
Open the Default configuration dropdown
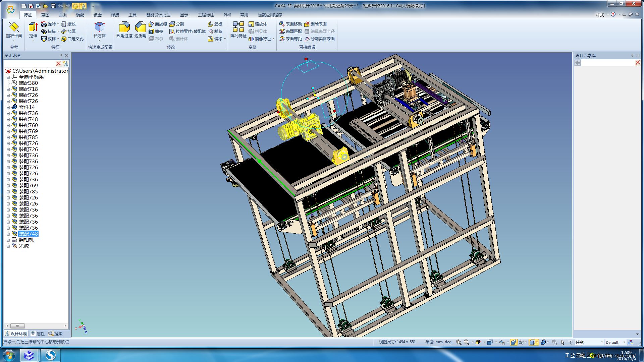624,342
